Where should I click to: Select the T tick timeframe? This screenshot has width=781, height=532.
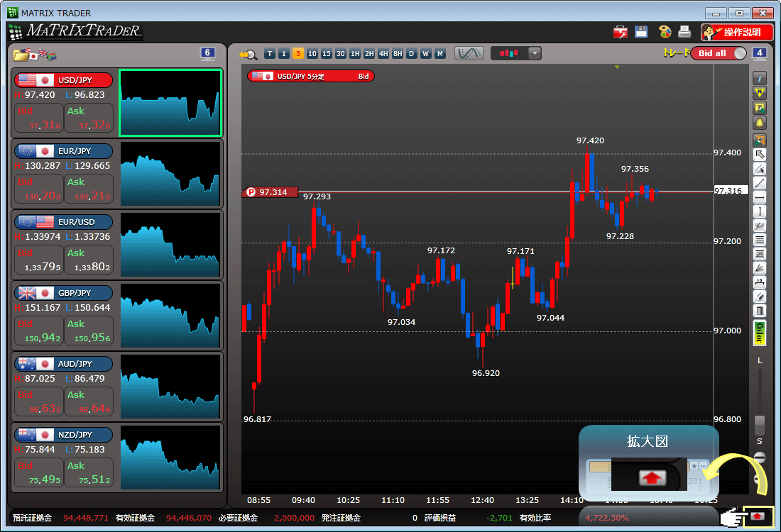click(x=270, y=54)
